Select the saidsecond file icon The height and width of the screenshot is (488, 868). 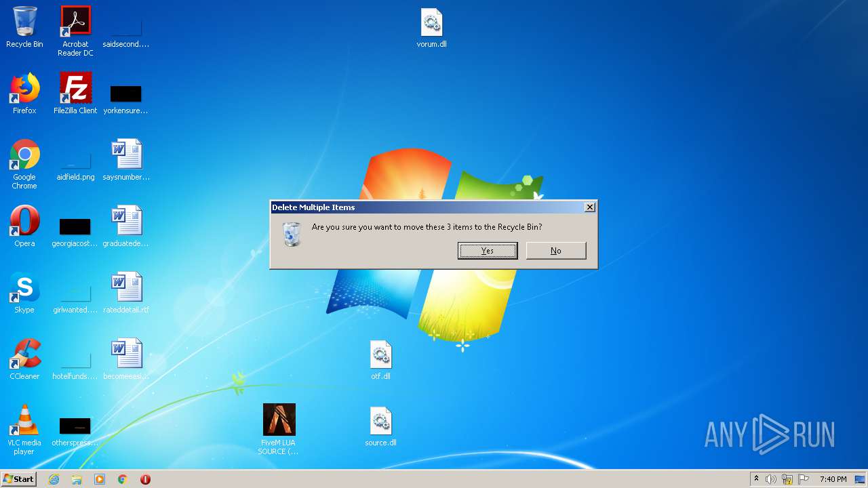tap(126, 31)
